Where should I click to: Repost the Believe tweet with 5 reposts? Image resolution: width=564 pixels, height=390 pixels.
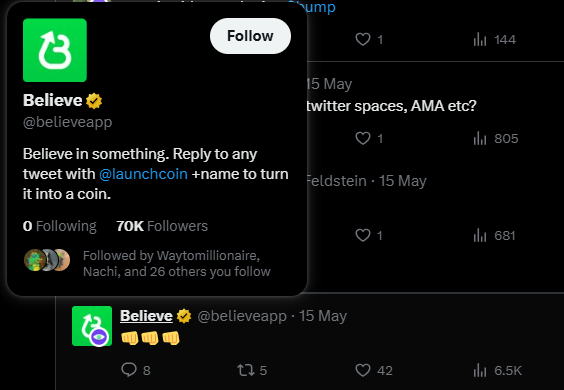(x=252, y=370)
